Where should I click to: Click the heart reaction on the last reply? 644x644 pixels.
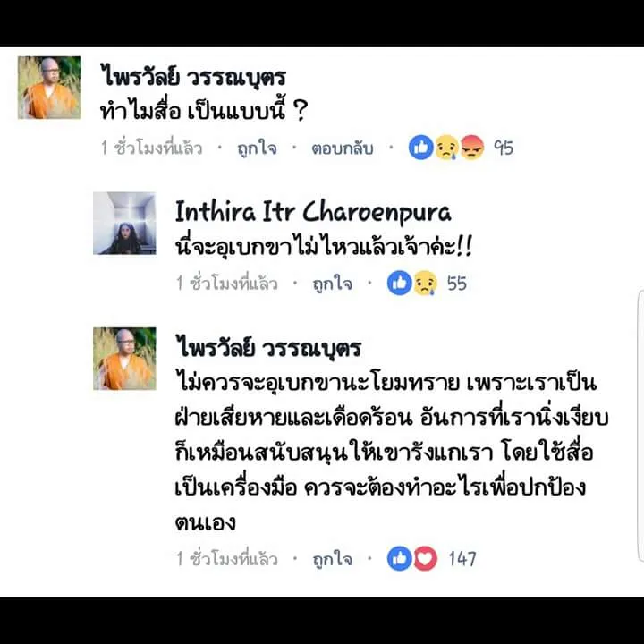pos(425,558)
